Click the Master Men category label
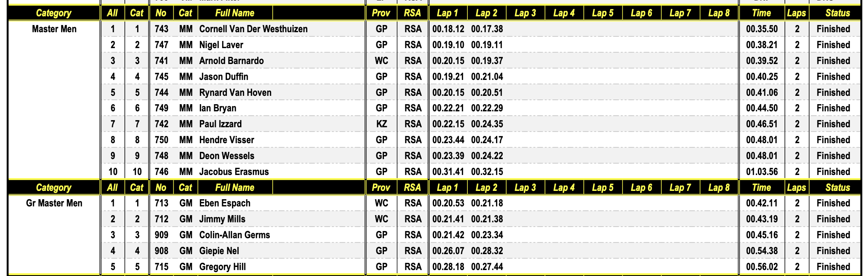868x276 pixels. point(54,29)
